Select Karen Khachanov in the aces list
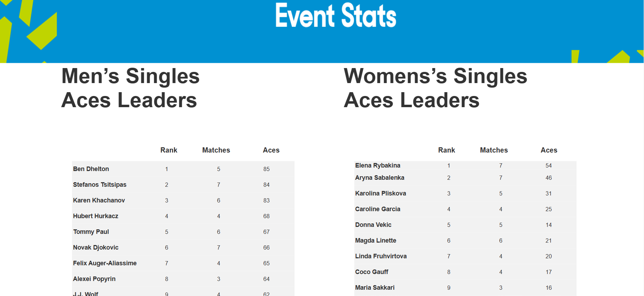 99,200
